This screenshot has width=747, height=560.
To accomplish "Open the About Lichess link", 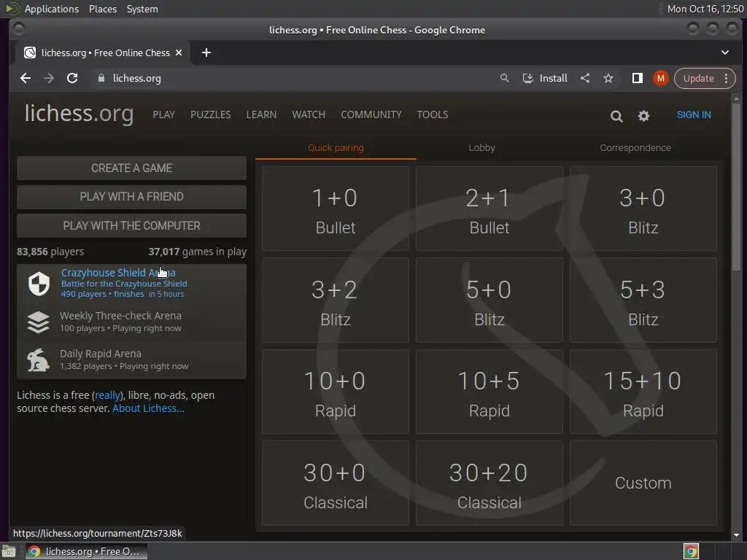I will [x=148, y=408].
